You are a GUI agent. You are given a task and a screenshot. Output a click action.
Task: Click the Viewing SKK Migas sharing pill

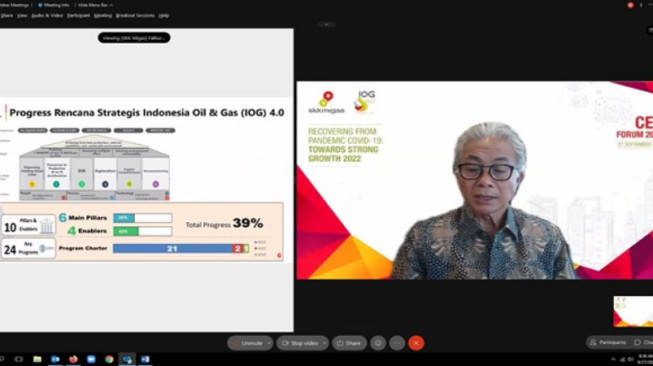(x=134, y=38)
